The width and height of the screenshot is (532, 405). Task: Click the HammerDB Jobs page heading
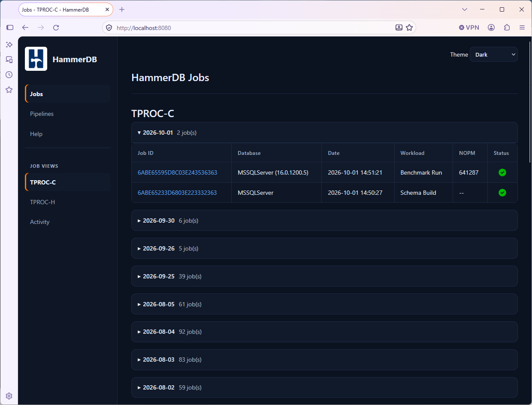pyautogui.click(x=170, y=78)
